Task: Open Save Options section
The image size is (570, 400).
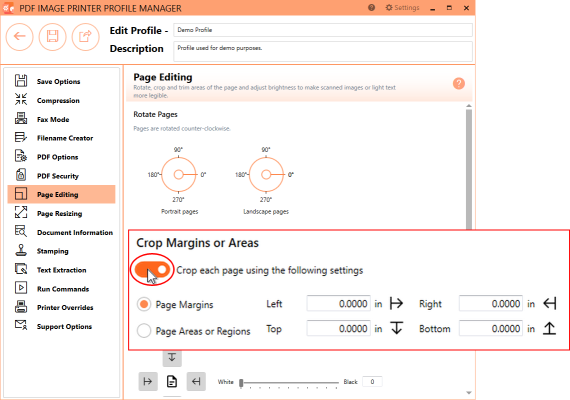Action: click(61, 81)
